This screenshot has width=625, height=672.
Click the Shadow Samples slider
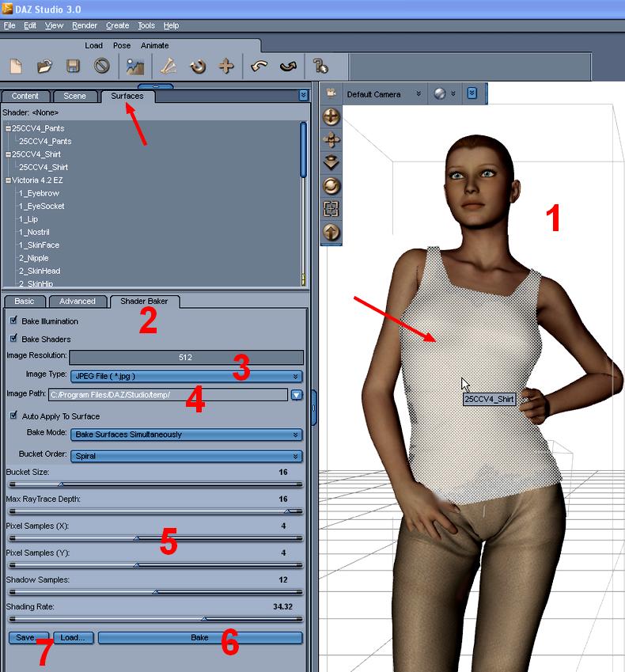tap(156, 592)
